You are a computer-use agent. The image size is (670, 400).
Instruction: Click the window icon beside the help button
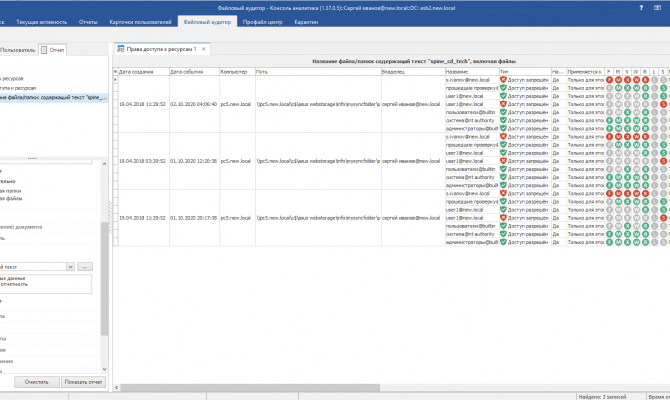(657, 8)
